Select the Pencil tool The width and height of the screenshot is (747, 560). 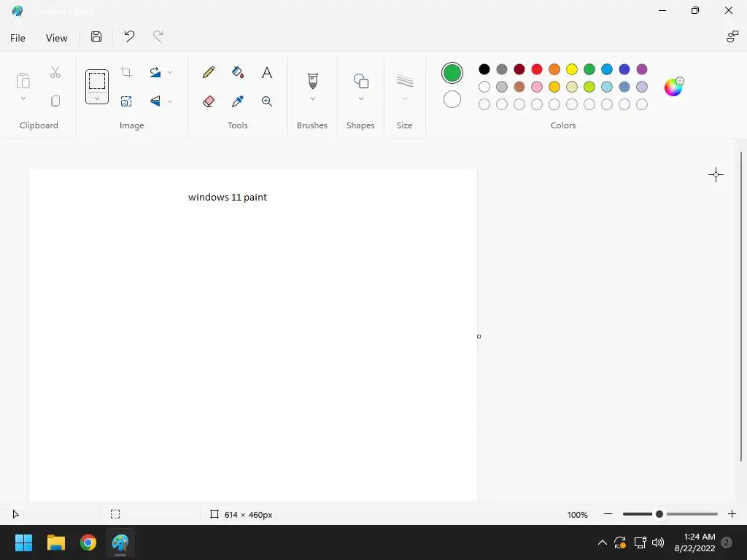[208, 72]
